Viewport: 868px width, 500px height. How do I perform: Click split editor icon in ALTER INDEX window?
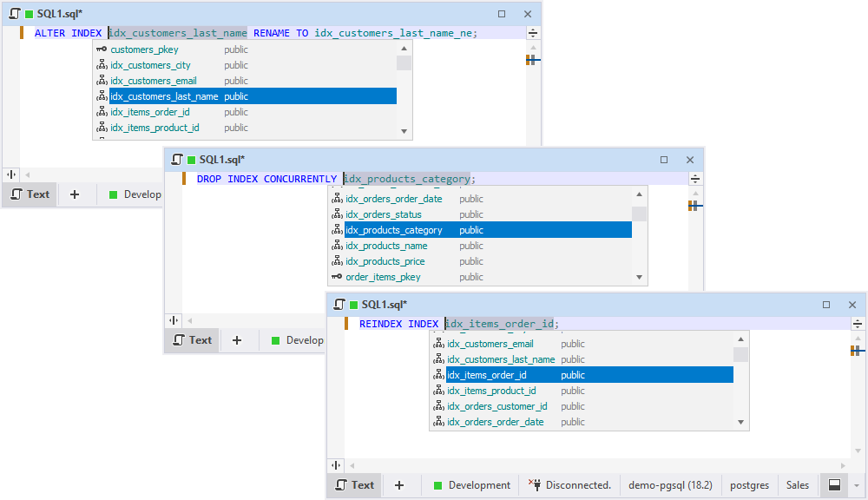coord(533,33)
